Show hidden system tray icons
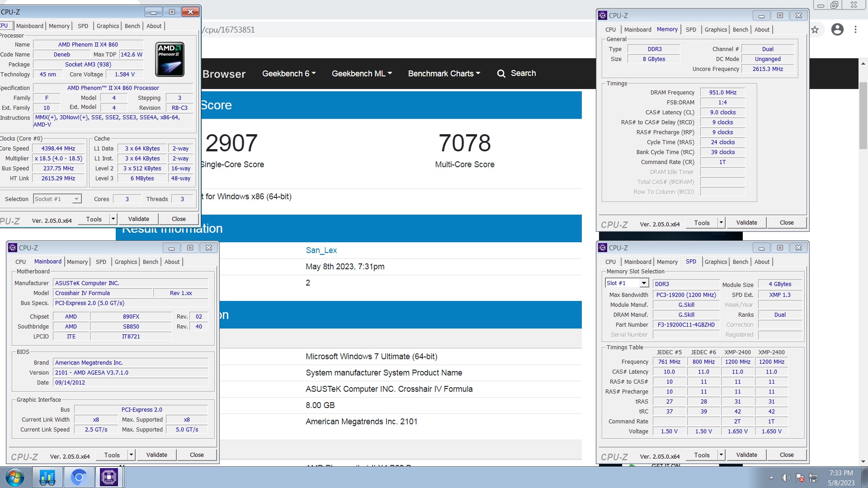 (x=771, y=478)
